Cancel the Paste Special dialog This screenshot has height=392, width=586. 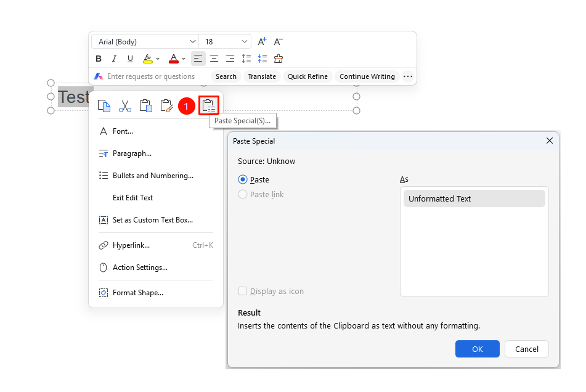tap(527, 349)
